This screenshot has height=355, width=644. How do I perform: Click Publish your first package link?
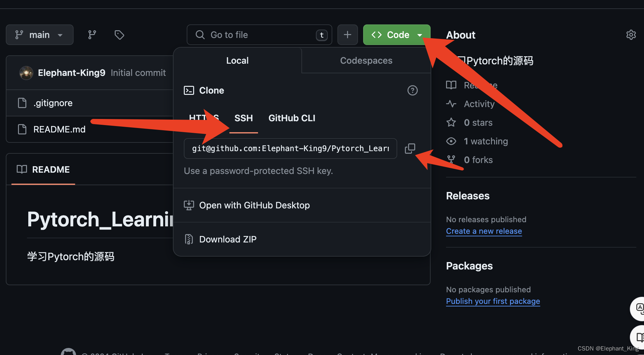click(x=493, y=301)
